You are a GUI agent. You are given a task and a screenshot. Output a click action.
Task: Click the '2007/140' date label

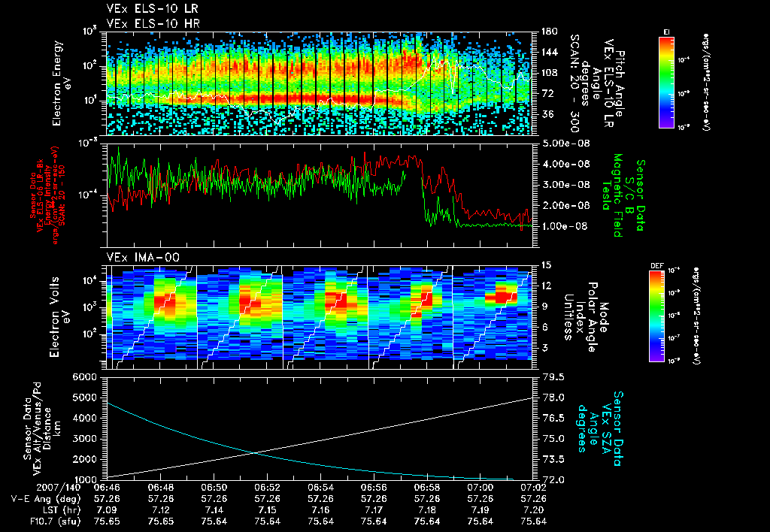pyautogui.click(x=59, y=488)
